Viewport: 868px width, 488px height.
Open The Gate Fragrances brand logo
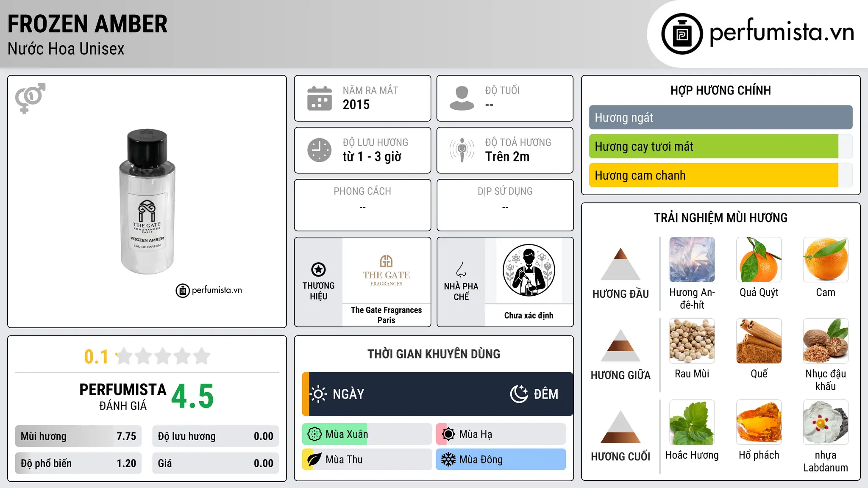[x=386, y=271]
